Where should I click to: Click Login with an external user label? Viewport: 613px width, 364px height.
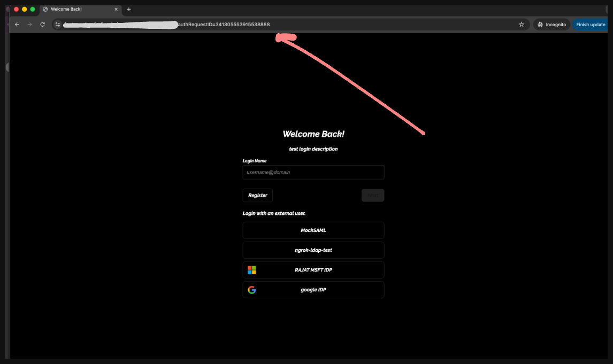[274, 213]
